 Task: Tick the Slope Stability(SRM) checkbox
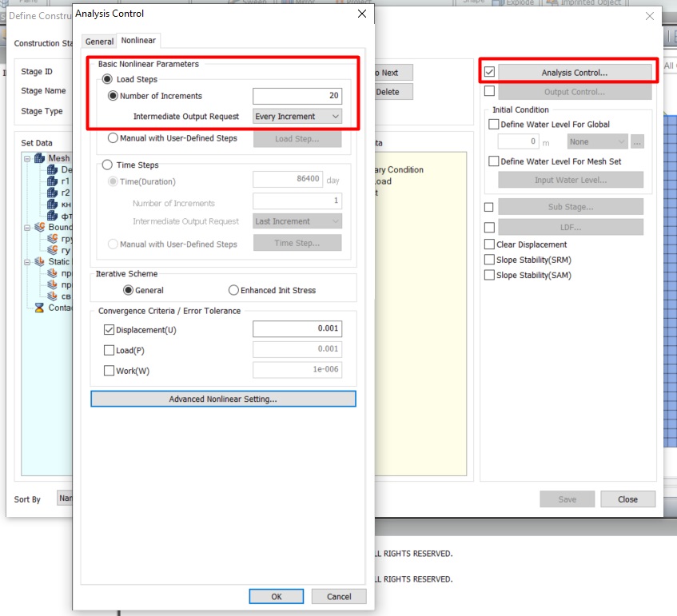[x=490, y=260]
